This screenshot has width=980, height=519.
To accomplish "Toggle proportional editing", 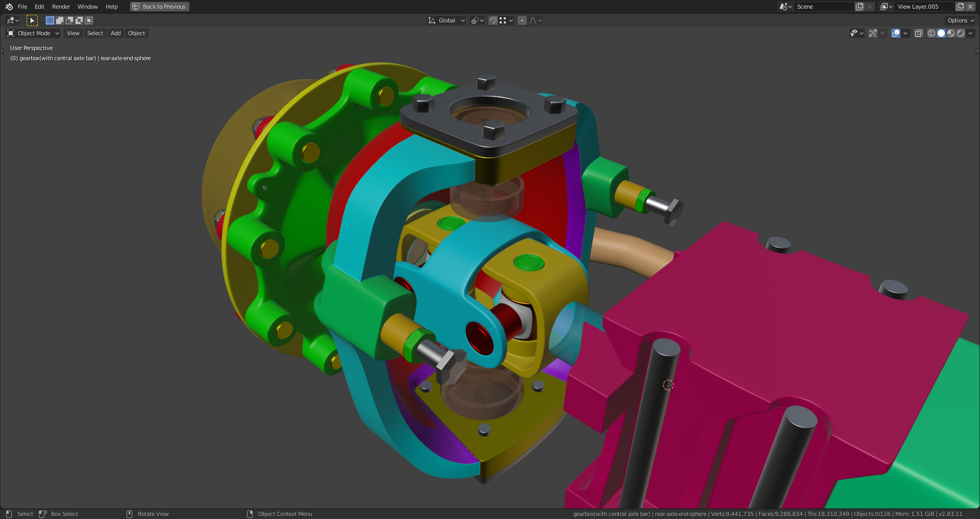I will 522,20.
